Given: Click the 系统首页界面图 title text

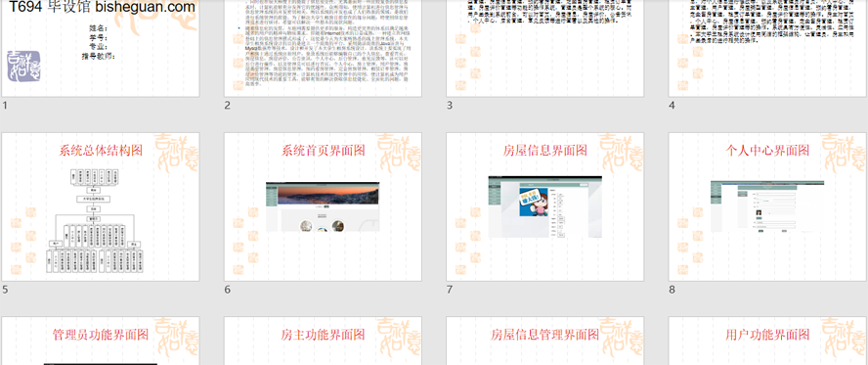Looking at the screenshot, I should [x=324, y=150].
